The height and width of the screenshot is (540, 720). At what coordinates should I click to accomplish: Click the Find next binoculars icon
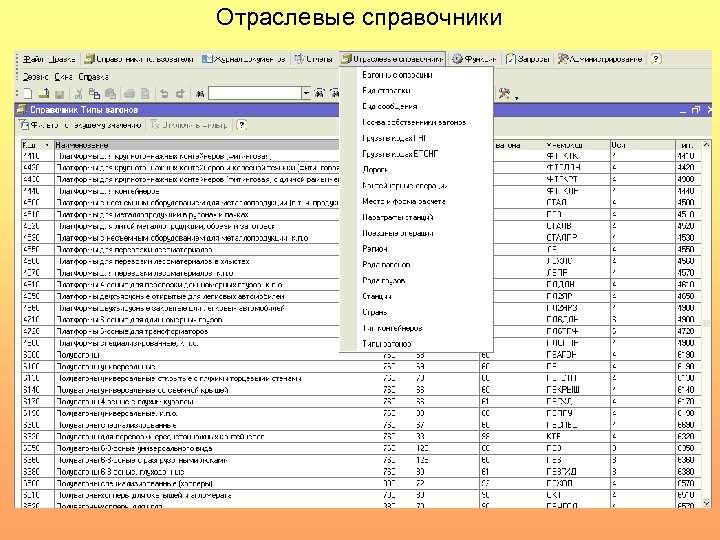click(320, 94)
